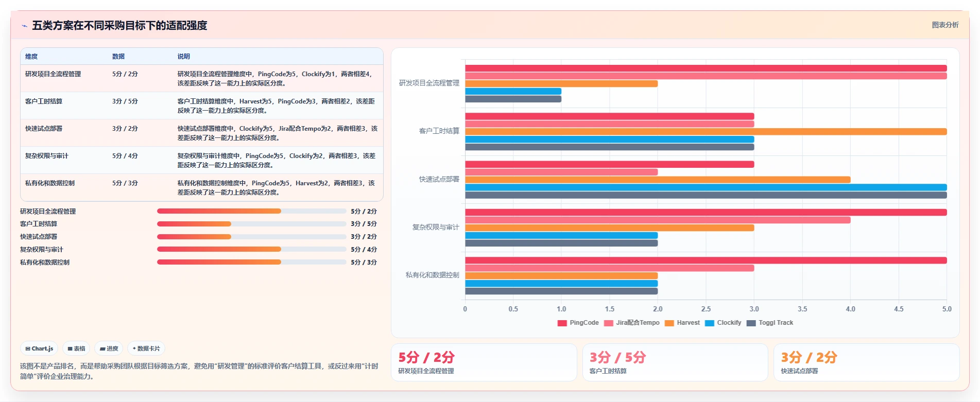Click the 快速试点部署 chart axis label
Viewport: 980px width, 402px height.
tap(439, 179)
